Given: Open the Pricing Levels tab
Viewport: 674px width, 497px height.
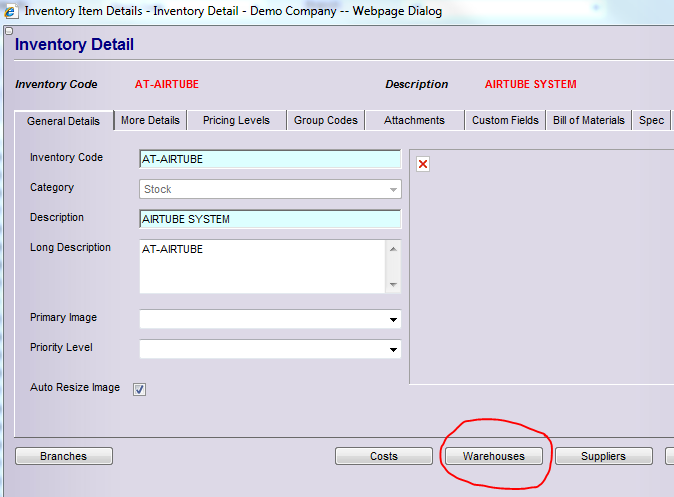Looking at the screenshot, I should tap(236, 120).
